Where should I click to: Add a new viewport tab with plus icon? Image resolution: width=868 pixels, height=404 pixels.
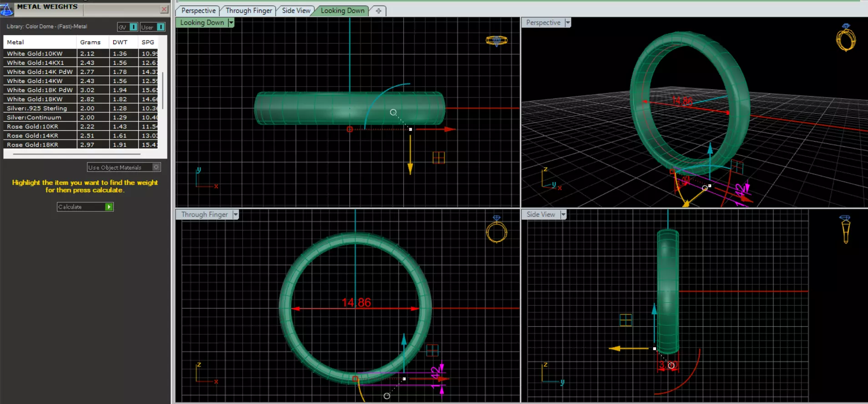coord(378,11)
